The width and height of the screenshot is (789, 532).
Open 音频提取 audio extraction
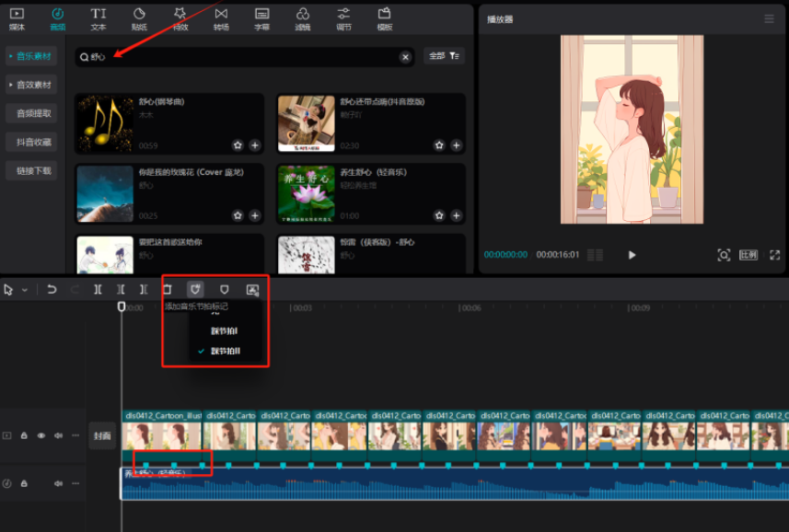pyautogui.click(x=31, y=113)
